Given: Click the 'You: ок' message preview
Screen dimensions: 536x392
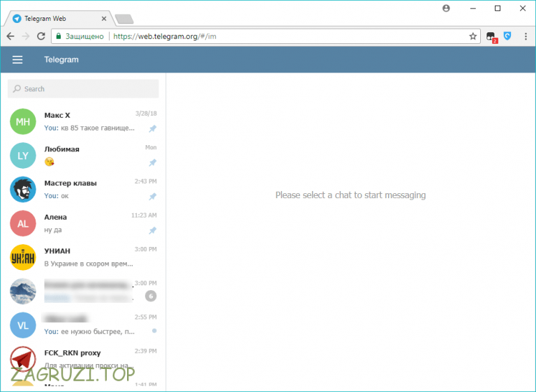Looking at the screenshot, I should tap(57, 196).
